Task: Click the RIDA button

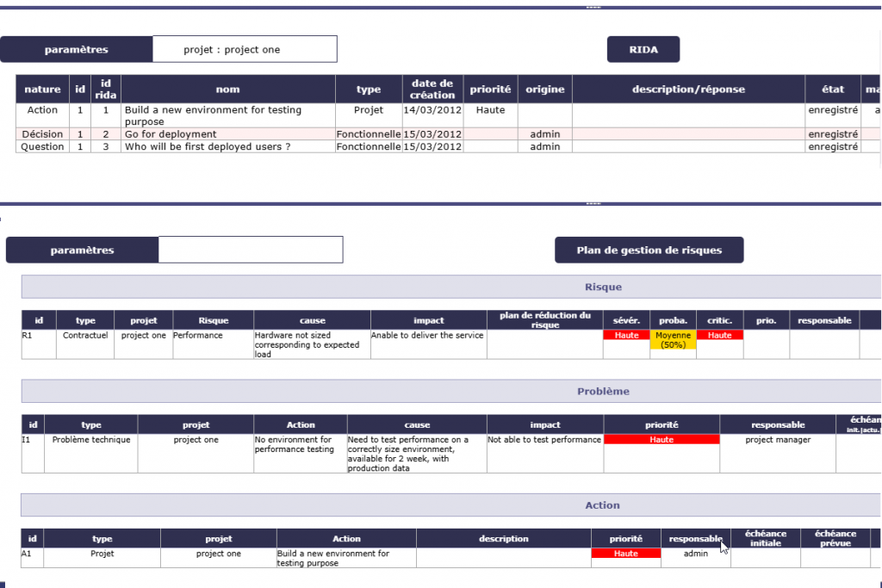Action: tap(643, 49)
